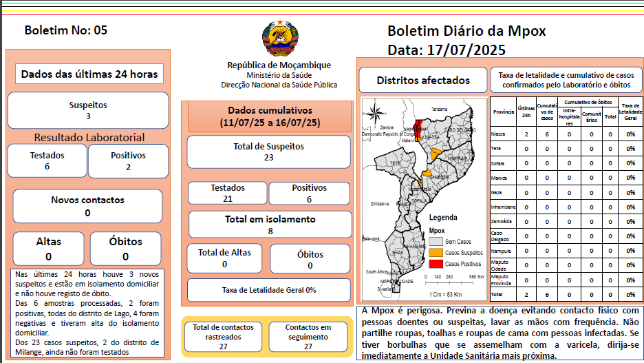This screenshot has height=363, width=644.
Task: Click Niassa's 'Últimas 24h' value 2
Action: (x=526, y=134)
